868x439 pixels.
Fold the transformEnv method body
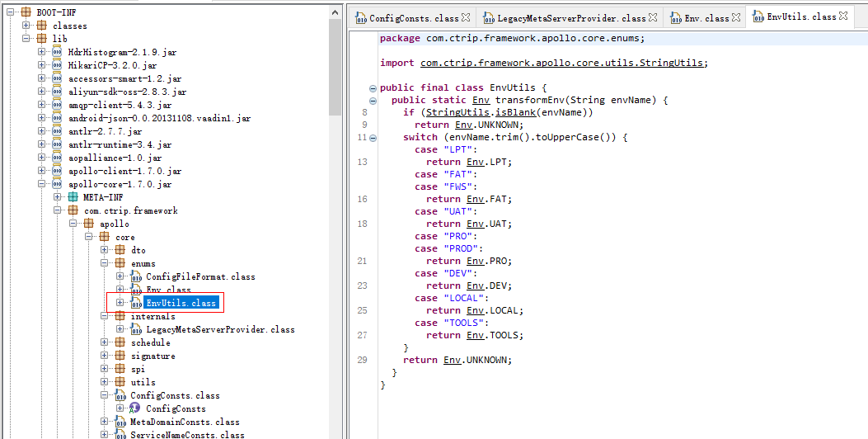373,101
